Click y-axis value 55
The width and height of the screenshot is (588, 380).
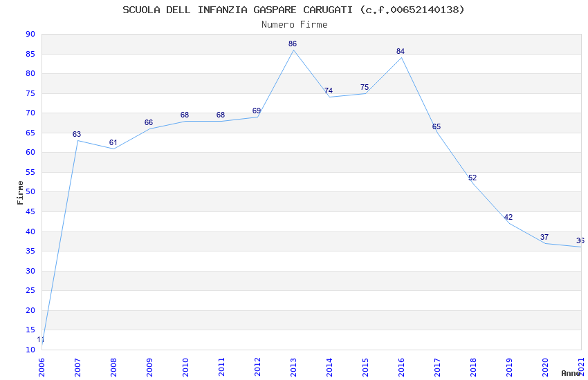tap(30, 172)
